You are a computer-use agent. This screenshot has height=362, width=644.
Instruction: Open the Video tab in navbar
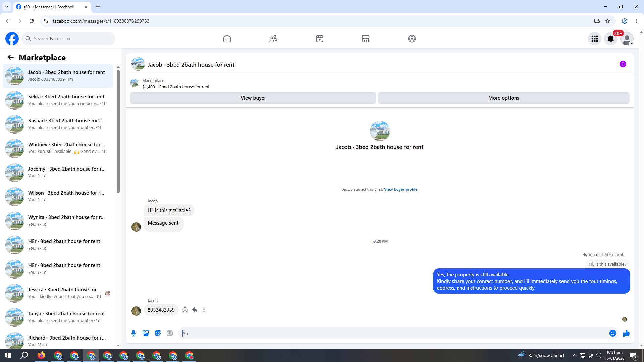319,39
